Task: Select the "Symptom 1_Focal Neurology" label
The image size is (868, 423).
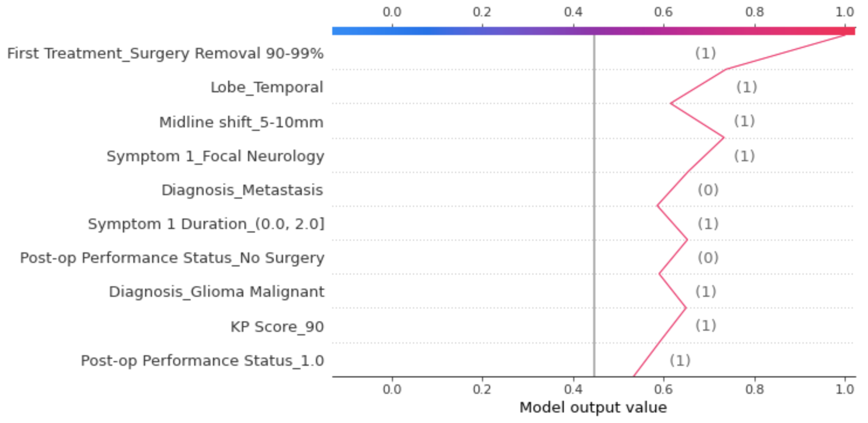Action: point(215,156)
